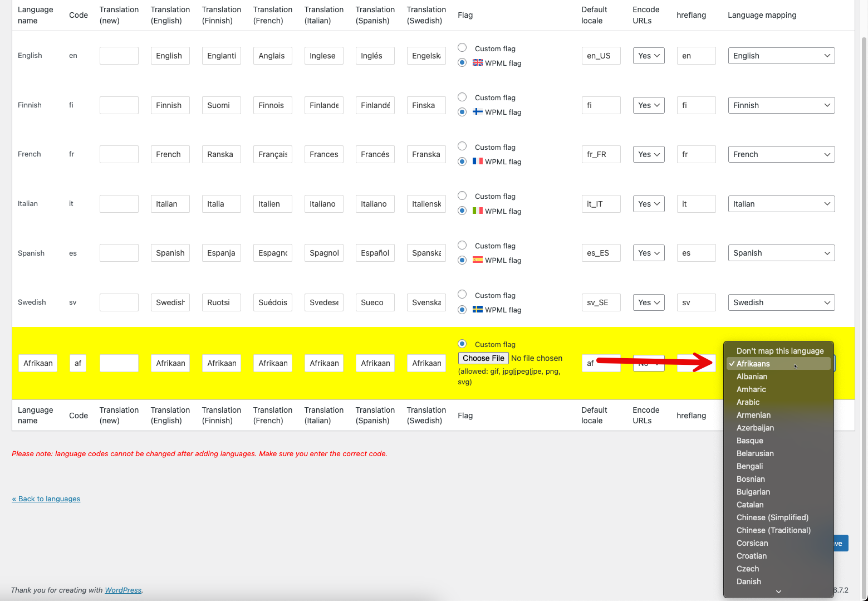The image size is (868, 601).
Task: Select Czech in mapping list
Action: [778, 569]
